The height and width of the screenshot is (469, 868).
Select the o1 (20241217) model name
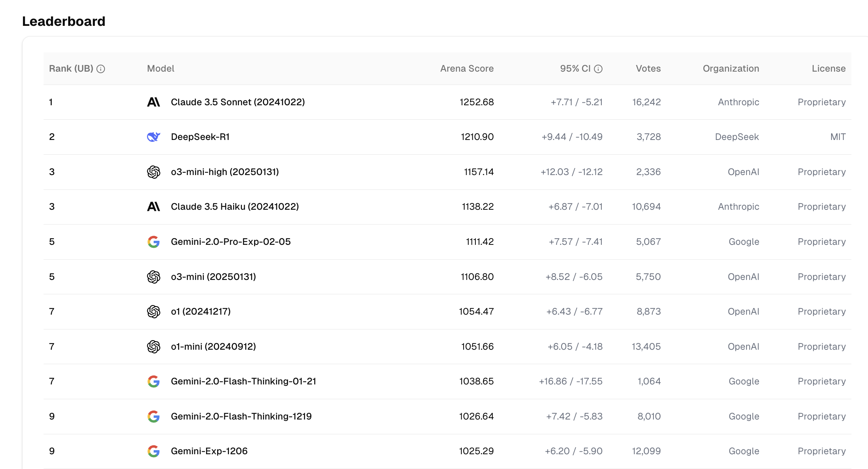tap(201, 312)
